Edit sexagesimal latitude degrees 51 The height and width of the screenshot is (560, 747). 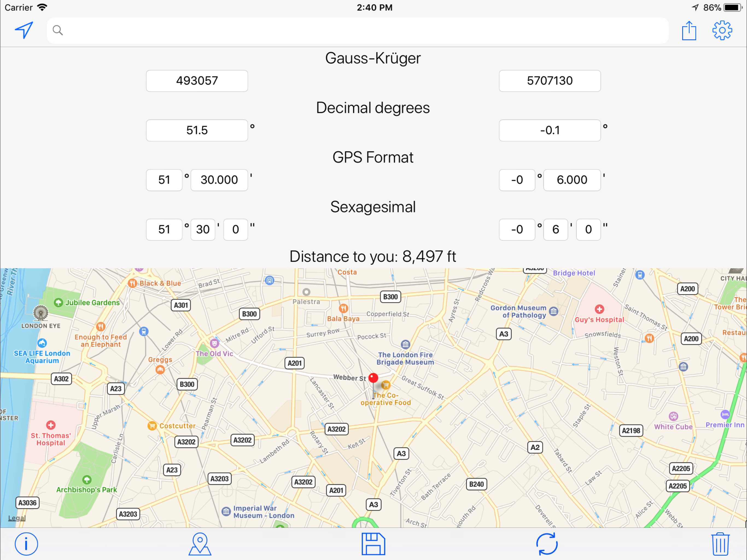164,230
